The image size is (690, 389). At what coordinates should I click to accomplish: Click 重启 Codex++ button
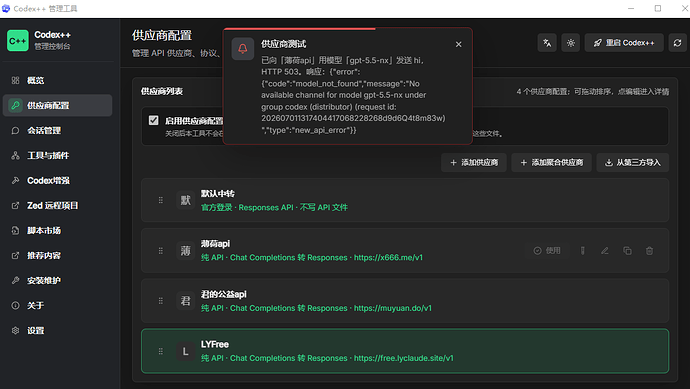point(624,43)
